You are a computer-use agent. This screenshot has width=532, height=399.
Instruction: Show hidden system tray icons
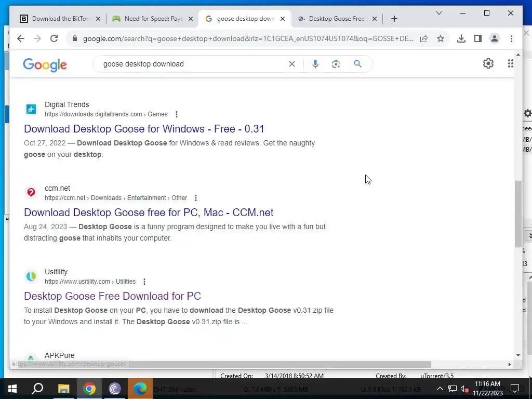[440, 389]
